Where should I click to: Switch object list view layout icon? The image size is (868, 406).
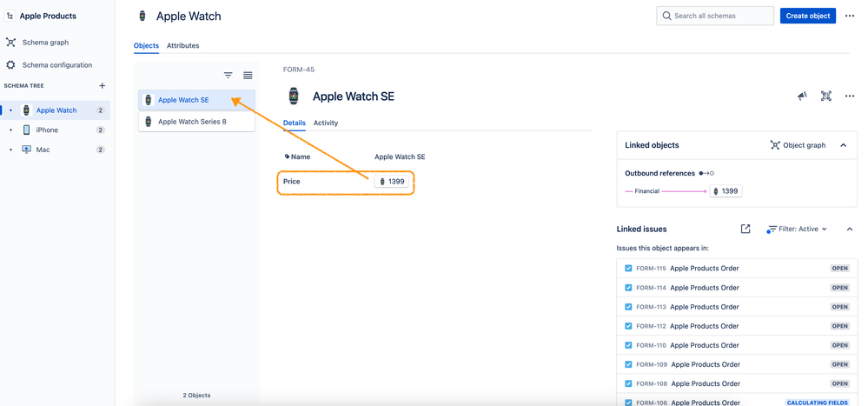[248, 76]
